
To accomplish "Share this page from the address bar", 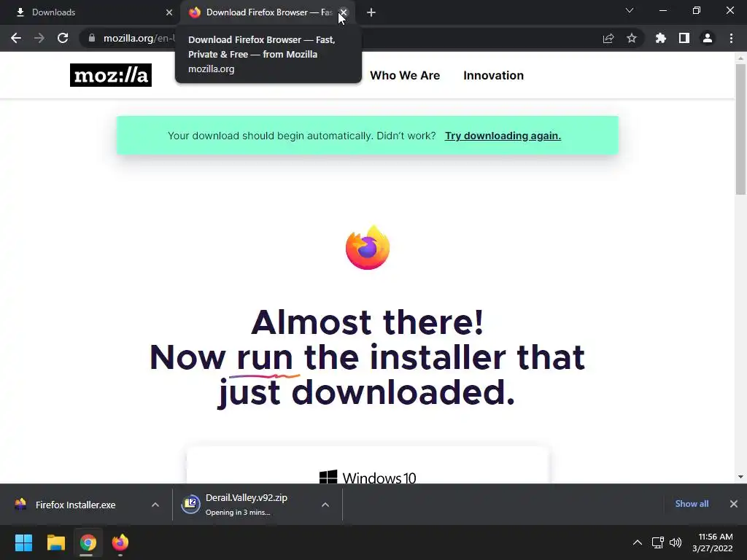I will click(x=608, y=38).
